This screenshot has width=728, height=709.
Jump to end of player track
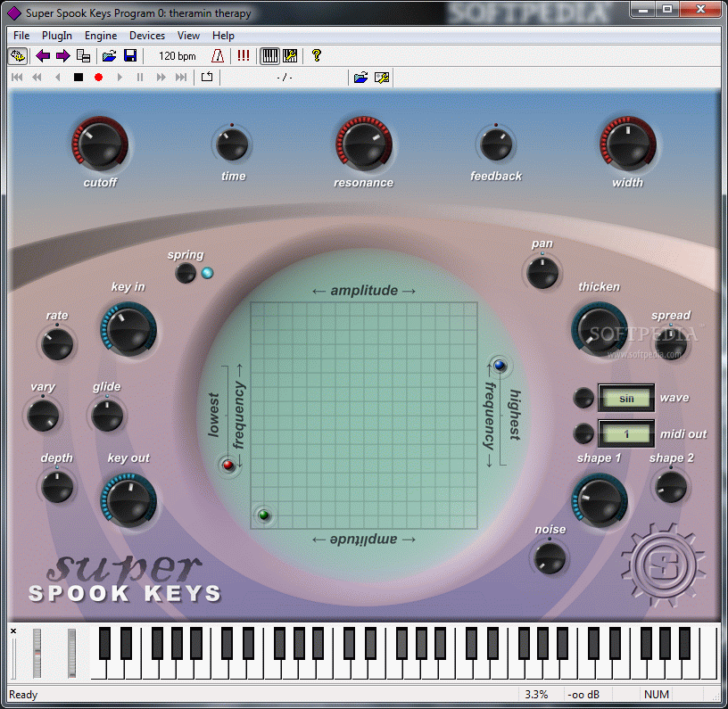181,78
